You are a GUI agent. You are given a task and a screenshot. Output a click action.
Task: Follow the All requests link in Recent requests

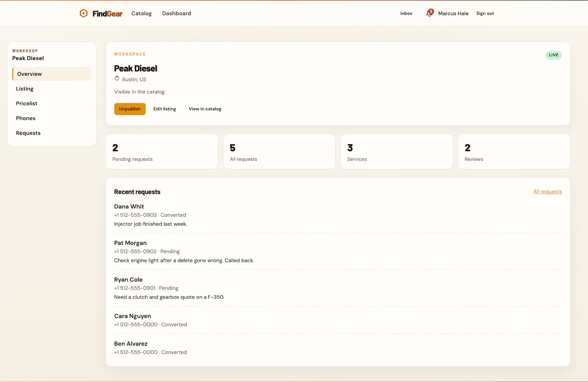(x=548, y=192)
